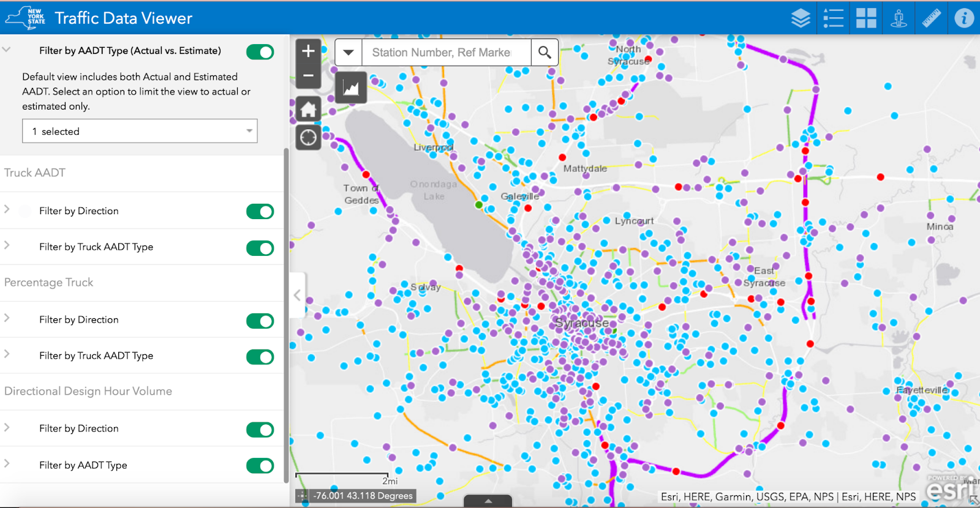
Task: Toggle Percentage Truck Filter by Direction switch
Action: [x=260, y=321]
